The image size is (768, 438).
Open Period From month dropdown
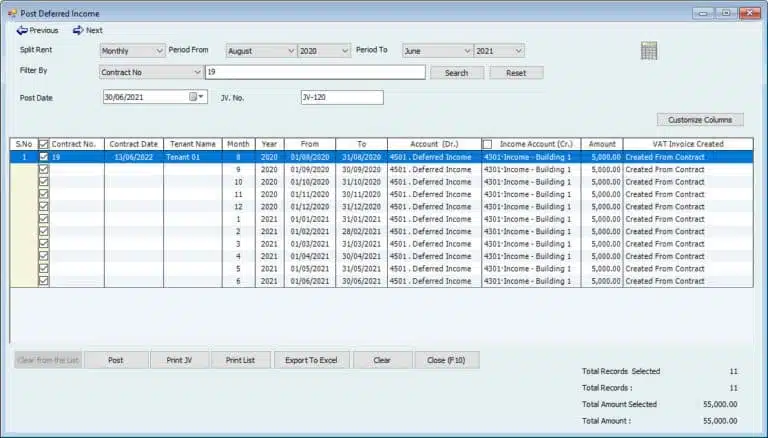coord(290,51)
